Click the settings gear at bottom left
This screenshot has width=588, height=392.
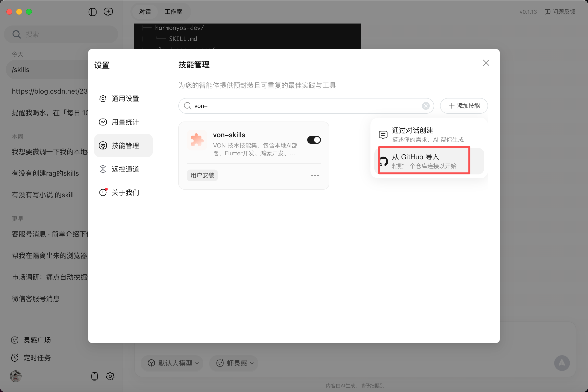tap(110, 376)
